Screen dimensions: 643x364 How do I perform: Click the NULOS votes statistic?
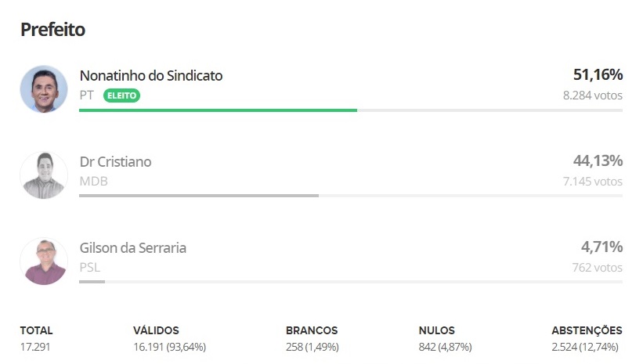coord(446,339)
